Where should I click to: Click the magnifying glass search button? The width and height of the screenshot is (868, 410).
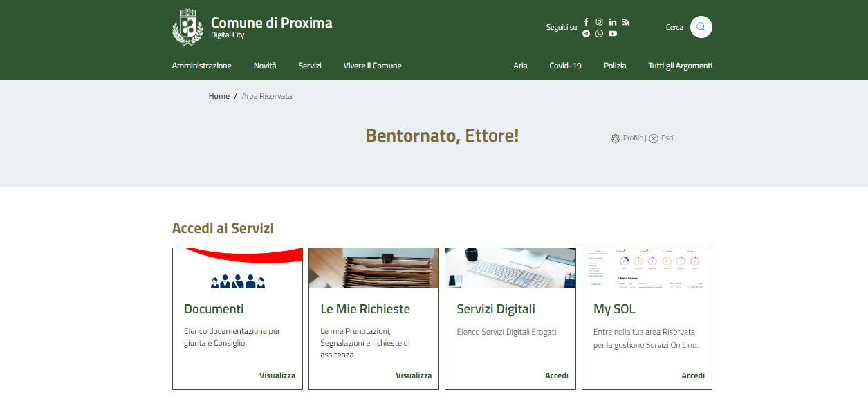(701, 27)
